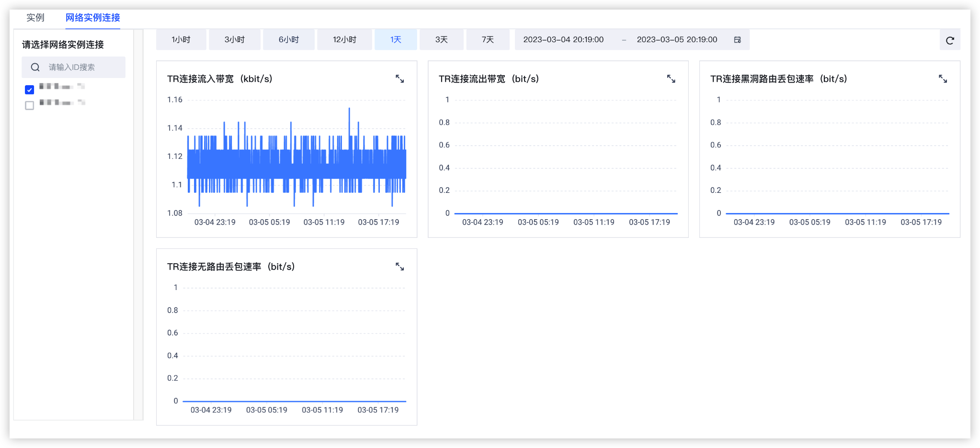Click the 请选择网络实例连接 heading

click(63, 45)
